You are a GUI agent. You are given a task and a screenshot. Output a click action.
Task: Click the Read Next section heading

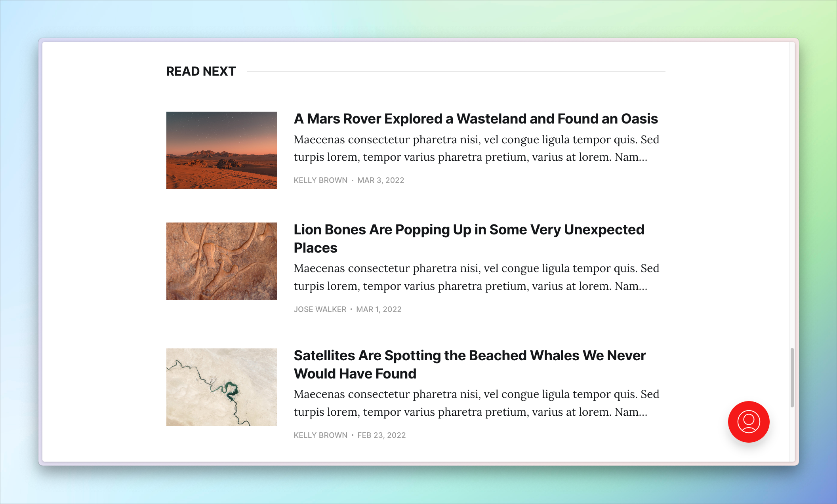coord(201,71)
